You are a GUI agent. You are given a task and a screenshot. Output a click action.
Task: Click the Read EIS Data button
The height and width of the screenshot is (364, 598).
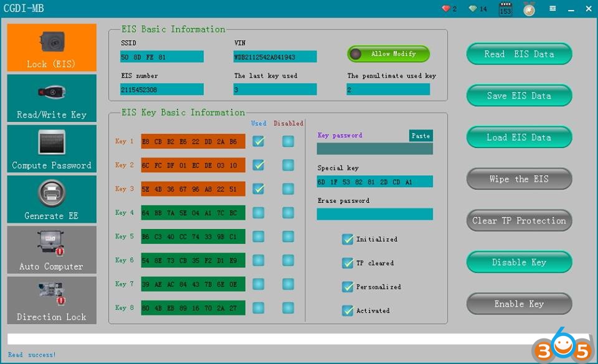click(x=519, y=54)
